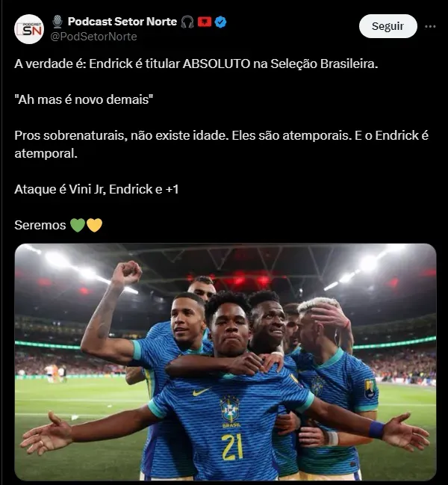Open the @PodSetorNorte handle link

(93, 37)
